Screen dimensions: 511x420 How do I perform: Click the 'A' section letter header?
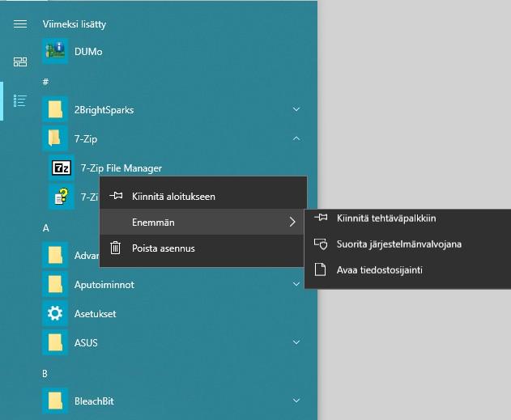[46, 228]
